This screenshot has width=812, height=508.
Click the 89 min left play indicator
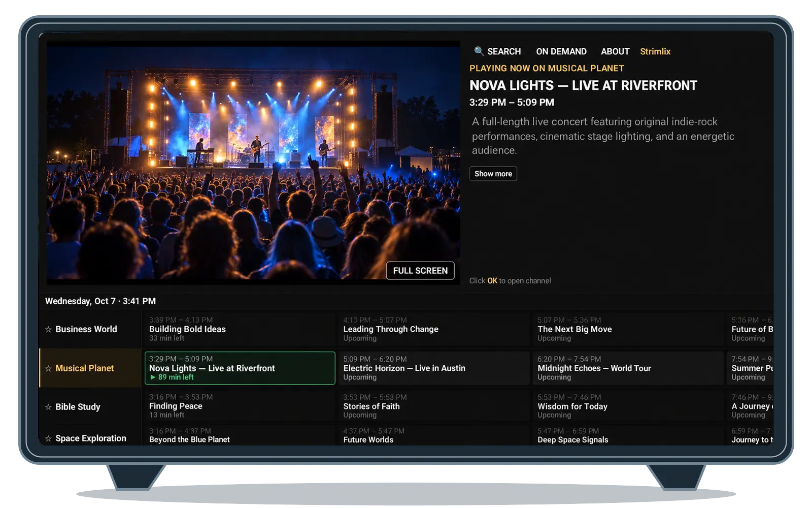(x=172, y=377)
